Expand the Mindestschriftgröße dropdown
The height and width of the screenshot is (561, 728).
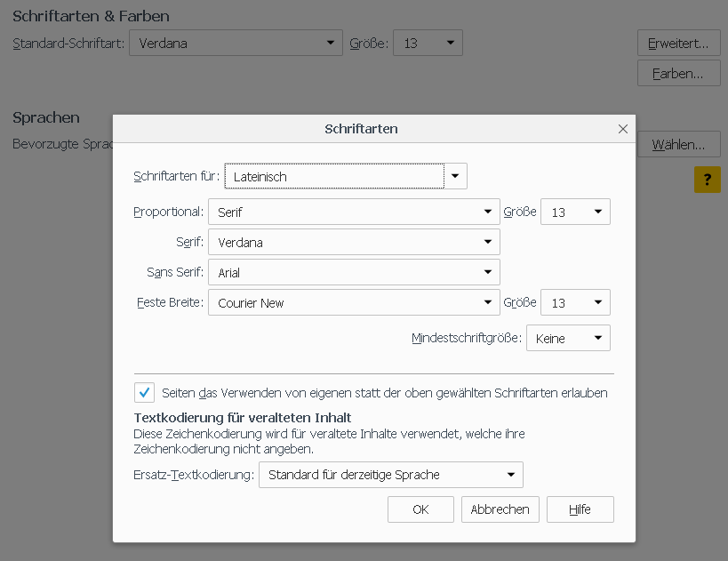click(x=568, y=339)
